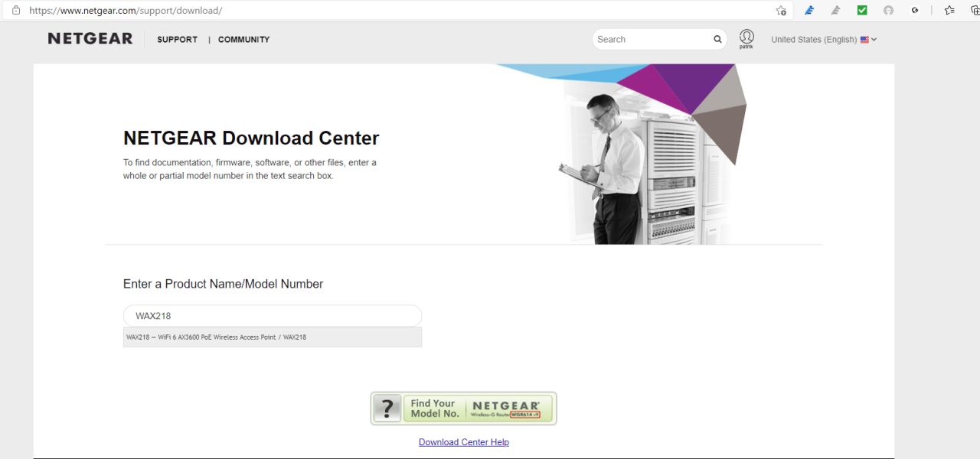Open the COMMUNITY menu link
Screen dimensions: 980x459
point(243,40)
